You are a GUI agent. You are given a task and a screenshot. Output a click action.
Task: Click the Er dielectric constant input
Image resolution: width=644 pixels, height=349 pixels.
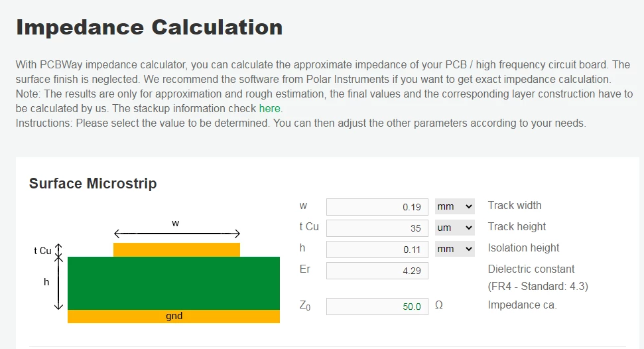[x=377, y=271]
